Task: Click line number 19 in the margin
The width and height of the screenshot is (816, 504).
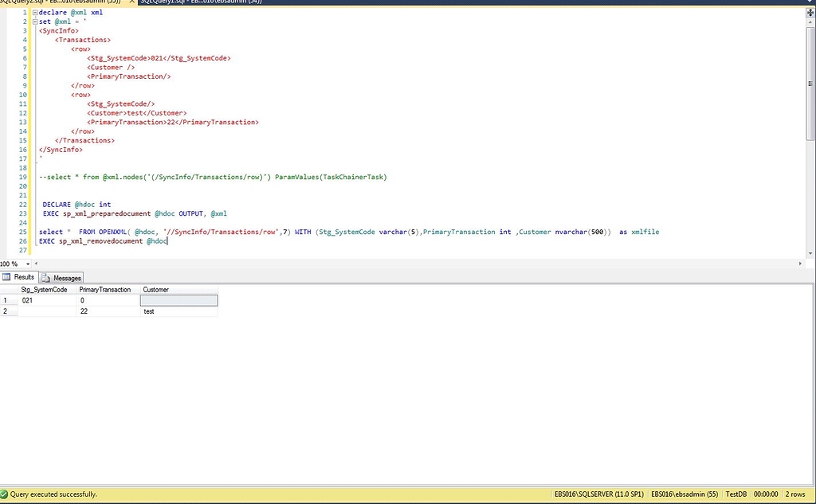Action: [23, 177]
